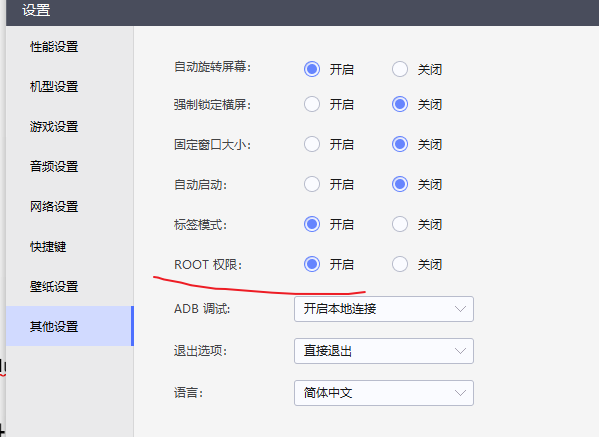The height and width of the screenshot is (437, 599).
Task: Enable 自动启动 开启 radio
Action: (312, 185)
